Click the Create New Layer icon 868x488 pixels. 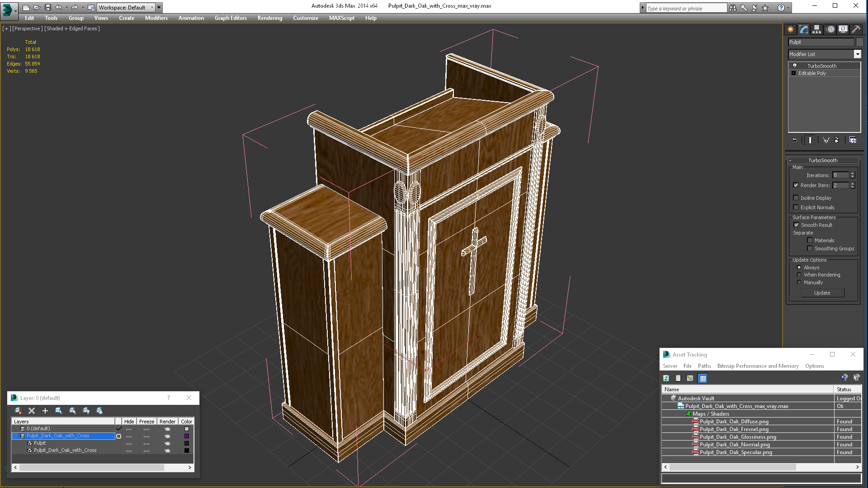(x=18, y=411)
